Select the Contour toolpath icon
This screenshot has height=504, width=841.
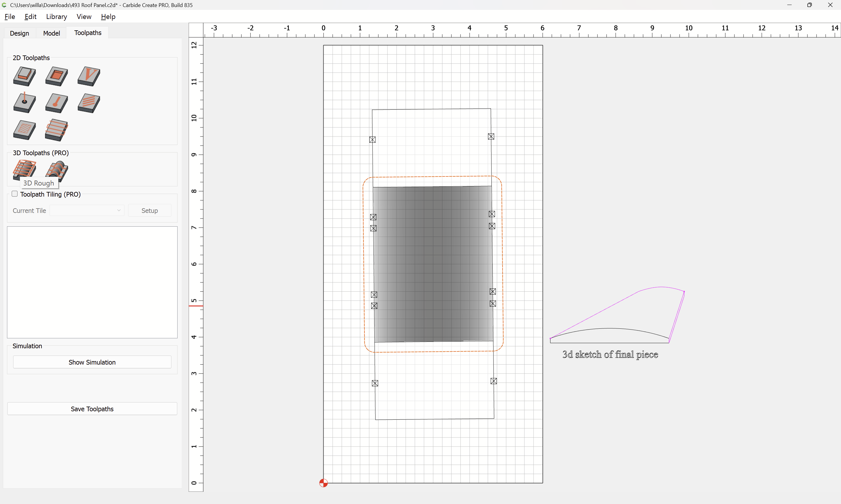[x=24, y=76]
